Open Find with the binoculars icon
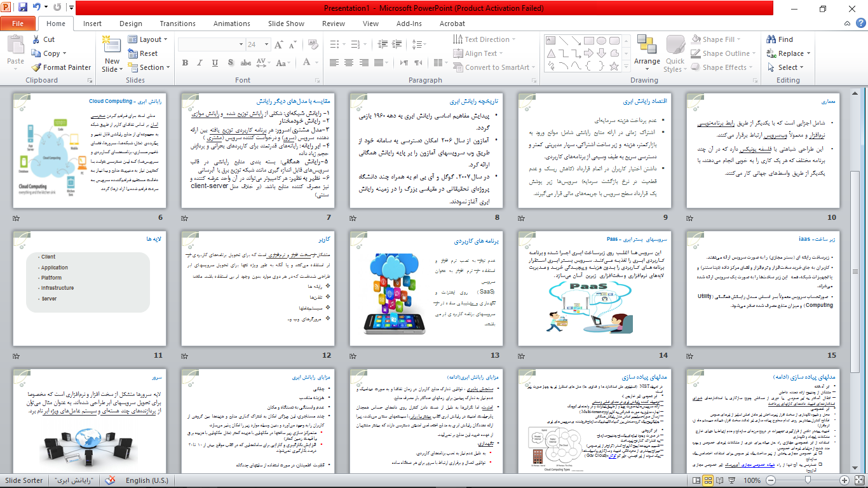 [x=780, y=39]
